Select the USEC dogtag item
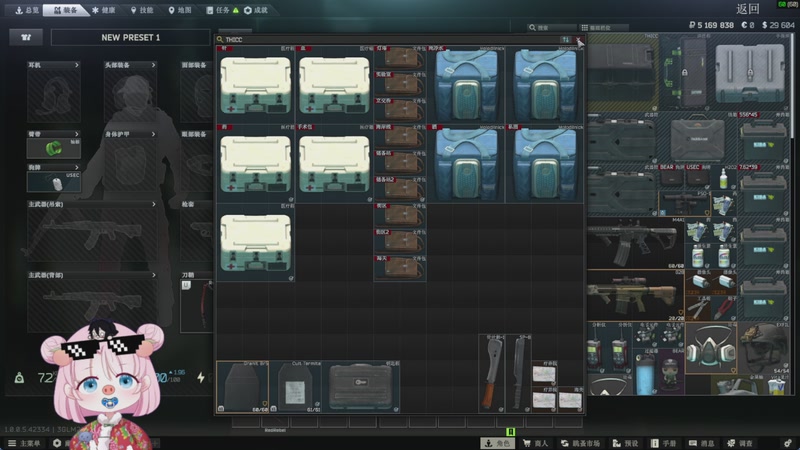 (54, 182)
